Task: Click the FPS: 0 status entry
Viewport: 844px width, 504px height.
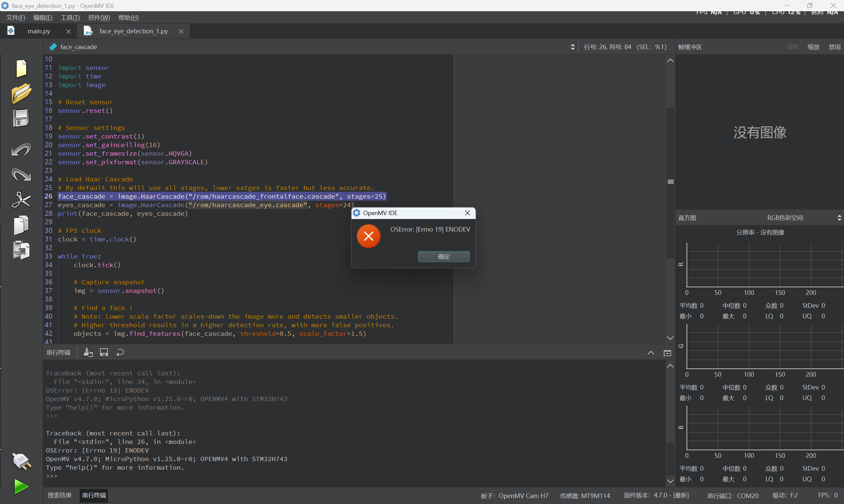Action: click(828, 495)
